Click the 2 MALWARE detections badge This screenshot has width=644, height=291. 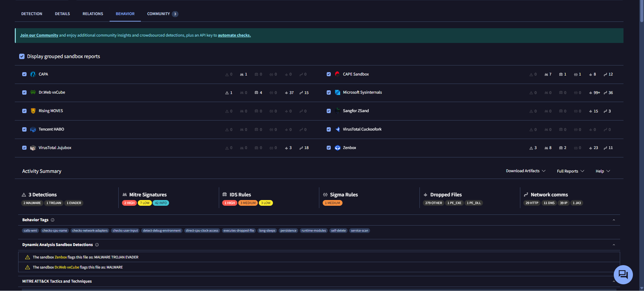[x=32, y=203]
